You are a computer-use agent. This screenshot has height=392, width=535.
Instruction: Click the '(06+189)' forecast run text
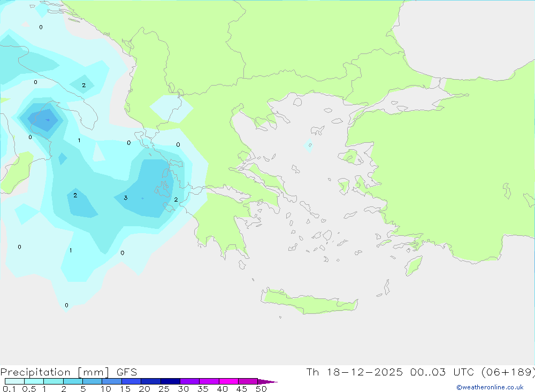point(508,372)
